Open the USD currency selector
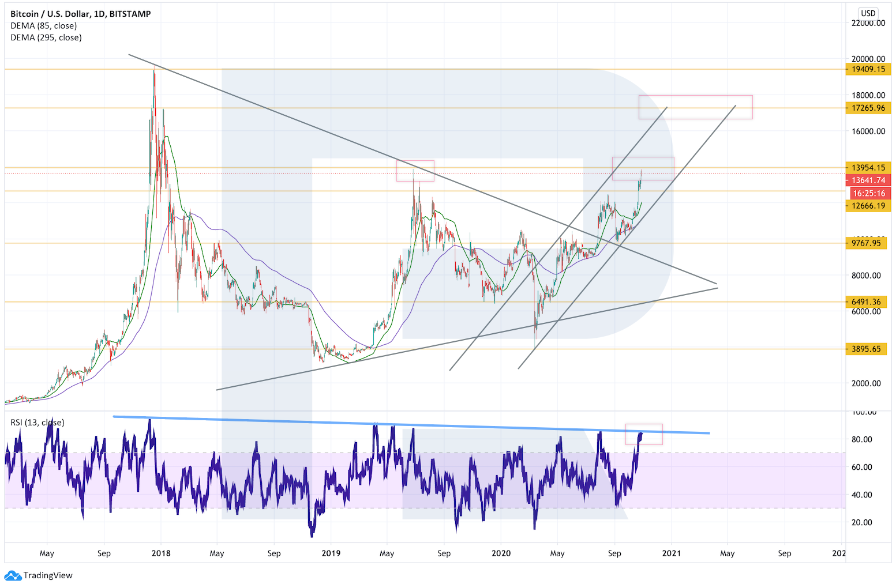 pos(868,13)
